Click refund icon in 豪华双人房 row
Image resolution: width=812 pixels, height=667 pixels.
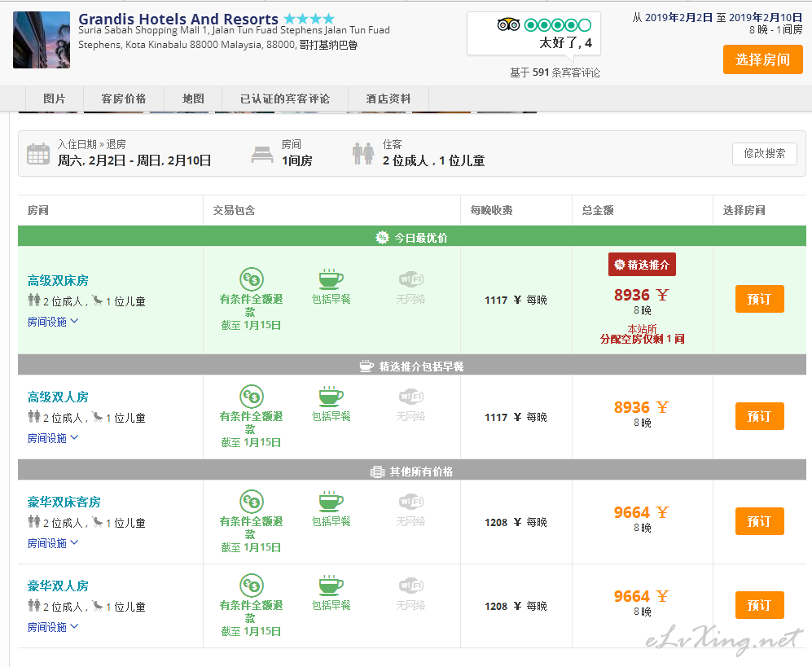pyautogui.click(x=252, y=586)
